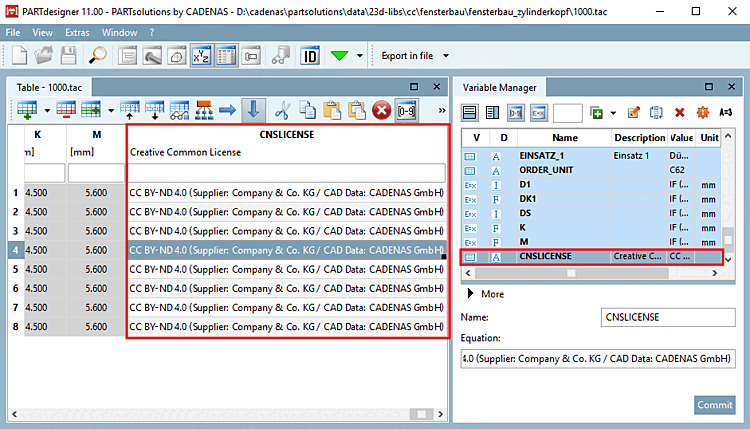750x429 pixels.
Task: Click the Commit button
Action: [715, 405]
